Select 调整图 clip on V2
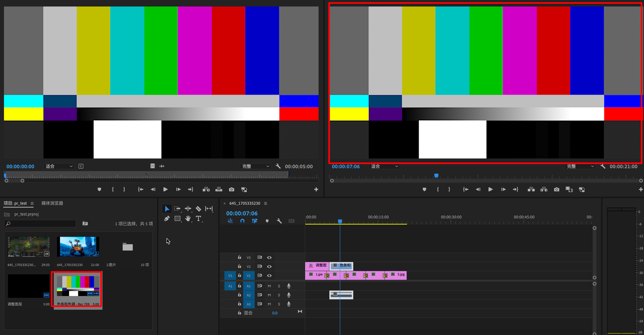This screenshot has width=644, height=335. (x=317, y=266)
